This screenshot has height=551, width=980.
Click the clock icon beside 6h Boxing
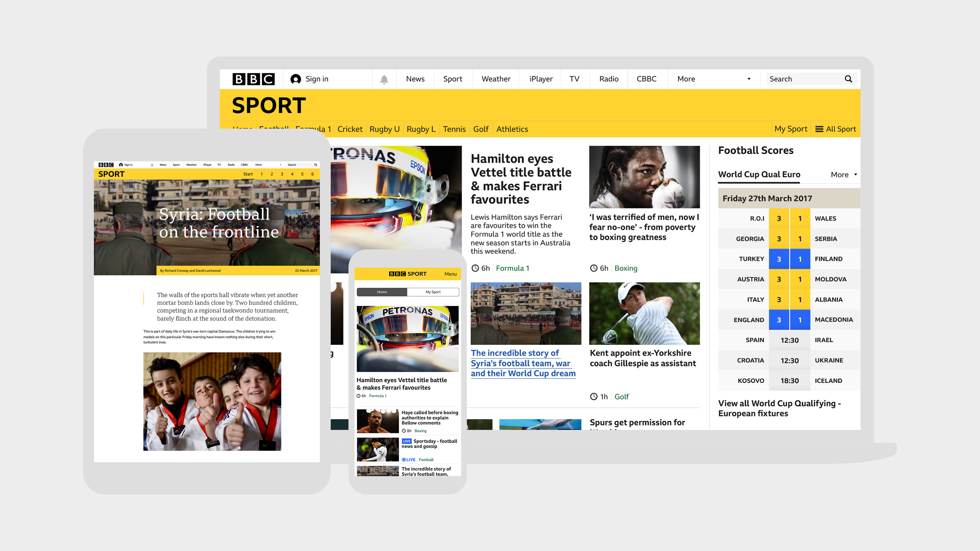tap(594, 268)
